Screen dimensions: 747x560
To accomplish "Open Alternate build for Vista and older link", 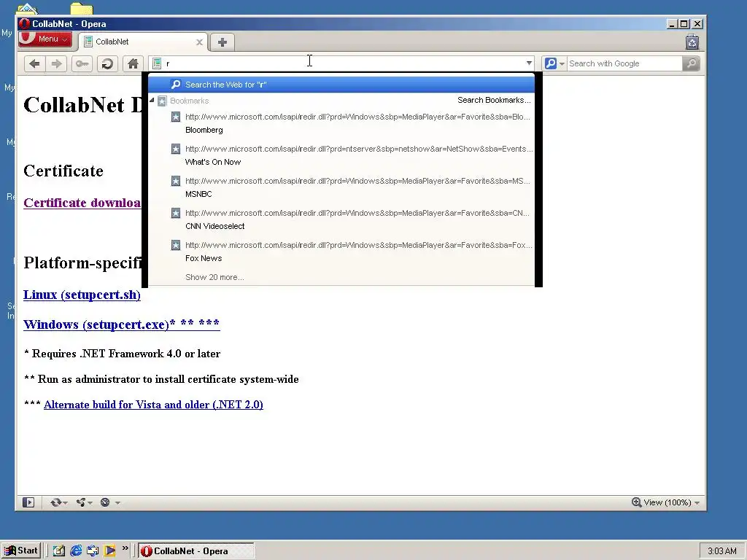I will (153, 405).
